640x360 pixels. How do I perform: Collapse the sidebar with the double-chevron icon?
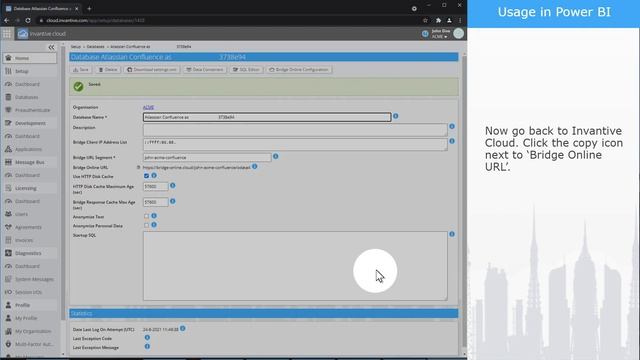[51, 47]
